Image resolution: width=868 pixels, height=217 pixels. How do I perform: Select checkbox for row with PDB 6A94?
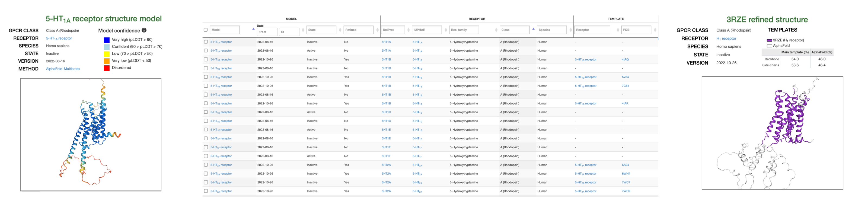(206, 165)
